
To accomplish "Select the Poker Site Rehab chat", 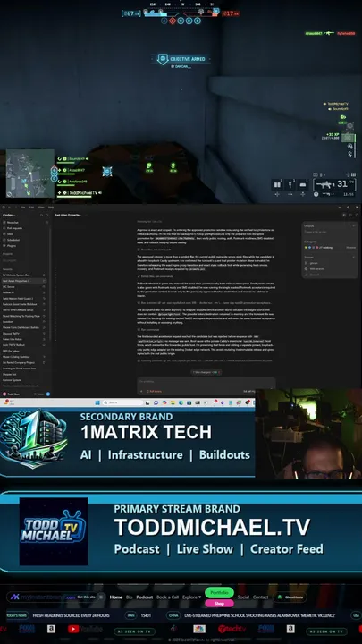I will (x=24, y=339).
